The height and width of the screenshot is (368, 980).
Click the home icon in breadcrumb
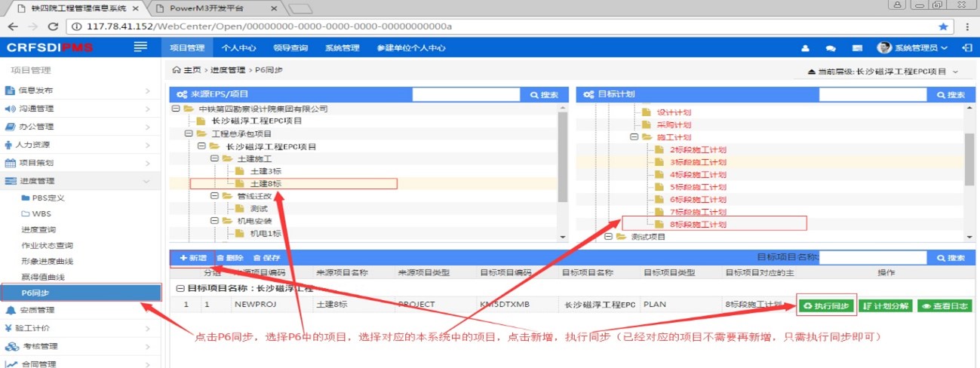click(x=177, y=70)
